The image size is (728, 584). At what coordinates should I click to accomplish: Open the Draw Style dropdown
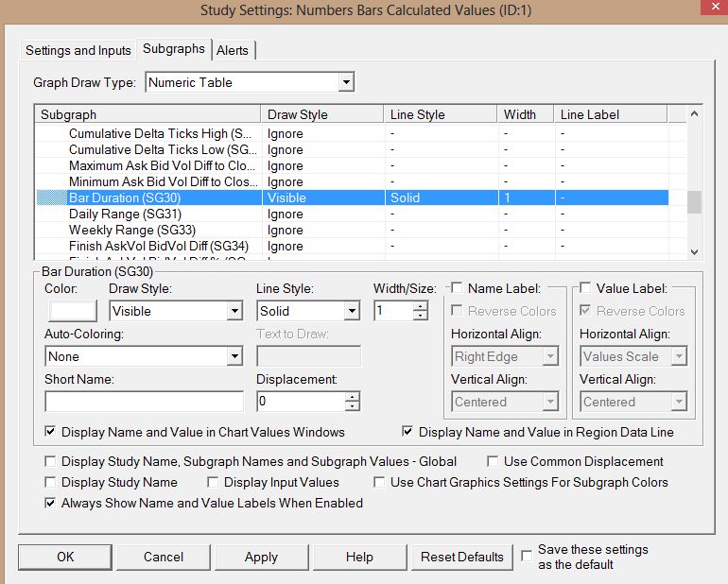point(234,311)
